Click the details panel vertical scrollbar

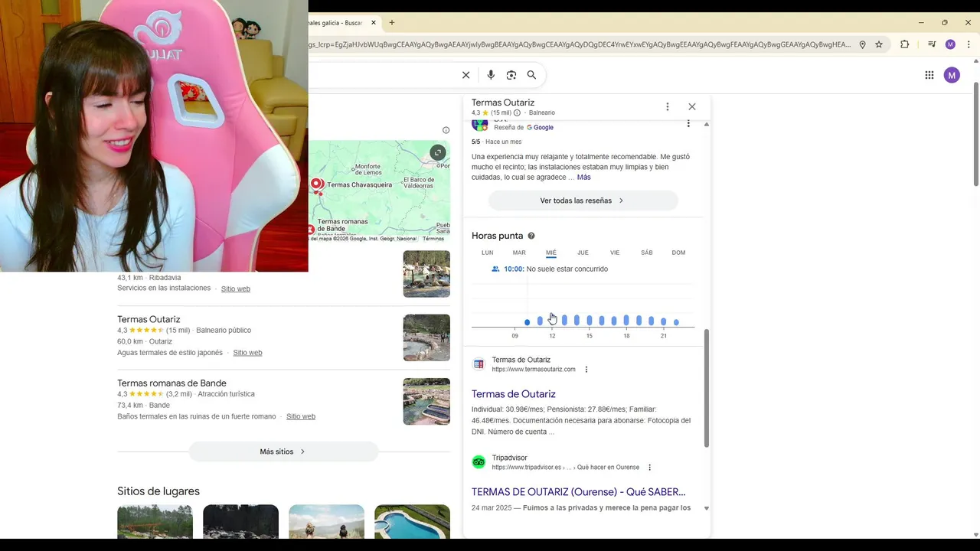(707, 389)
